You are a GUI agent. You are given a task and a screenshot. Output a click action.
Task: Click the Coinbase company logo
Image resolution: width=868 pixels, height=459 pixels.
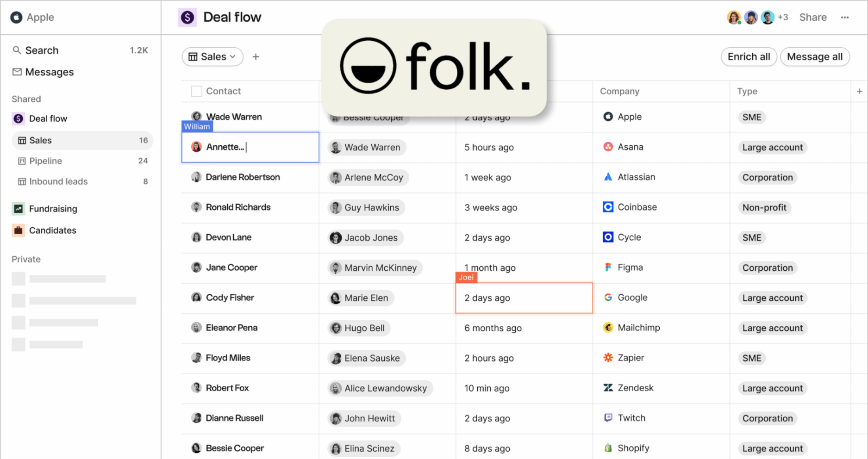pos(608,207)
